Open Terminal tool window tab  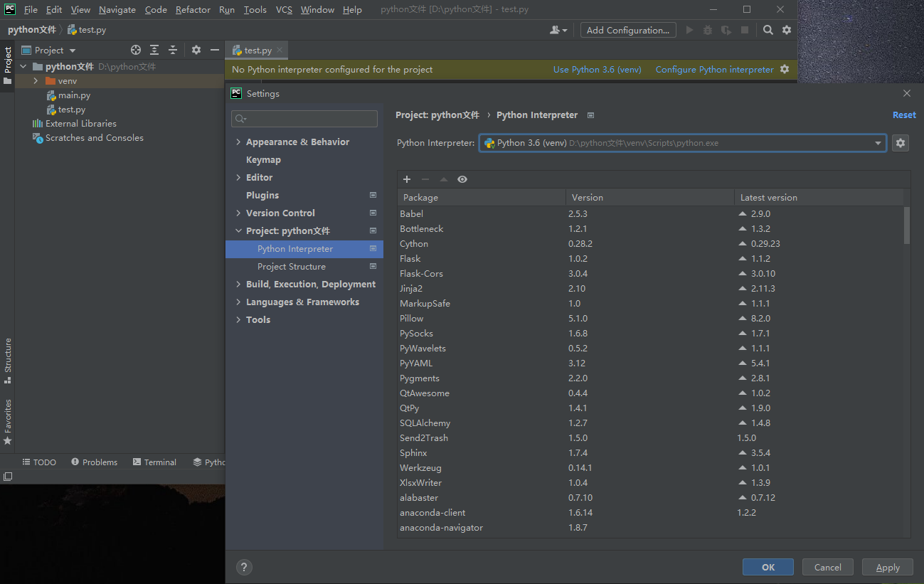pyautogui.click(x=154, y=462)
